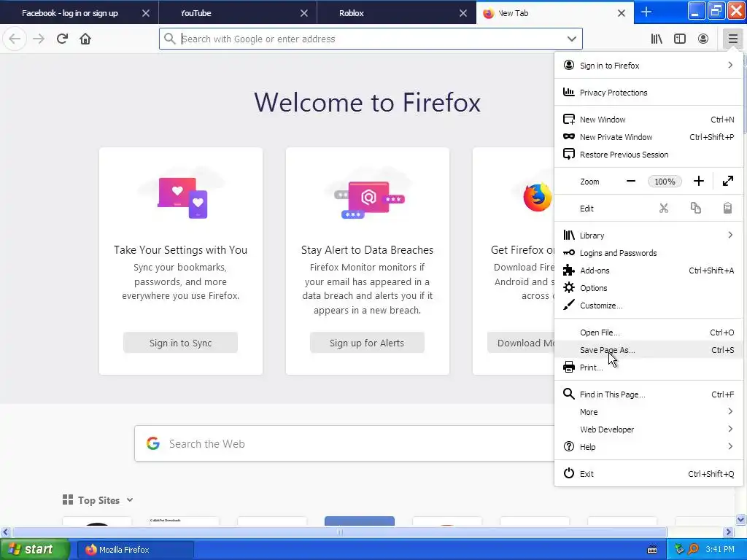Toggle the sidebars toolbar icon
Image resolution: width=747 pixels, height=560 pixels.
coord(680,39)
